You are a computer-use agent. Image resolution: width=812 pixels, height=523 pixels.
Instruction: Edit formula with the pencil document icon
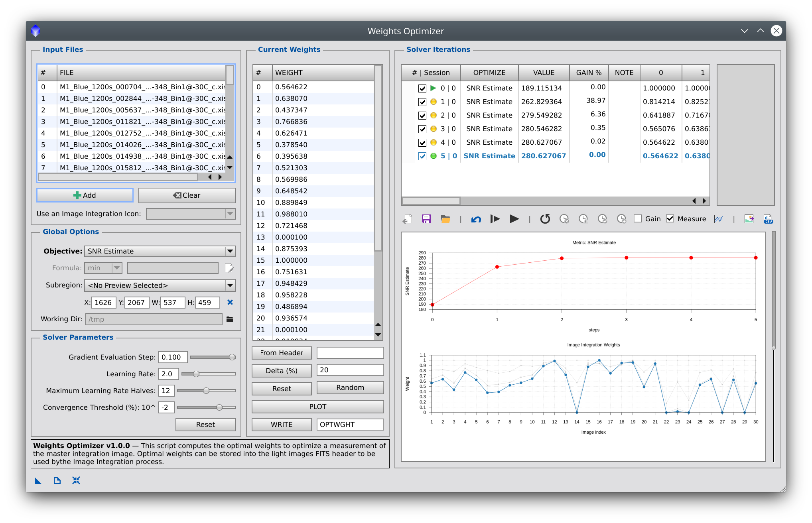(229, 268)
